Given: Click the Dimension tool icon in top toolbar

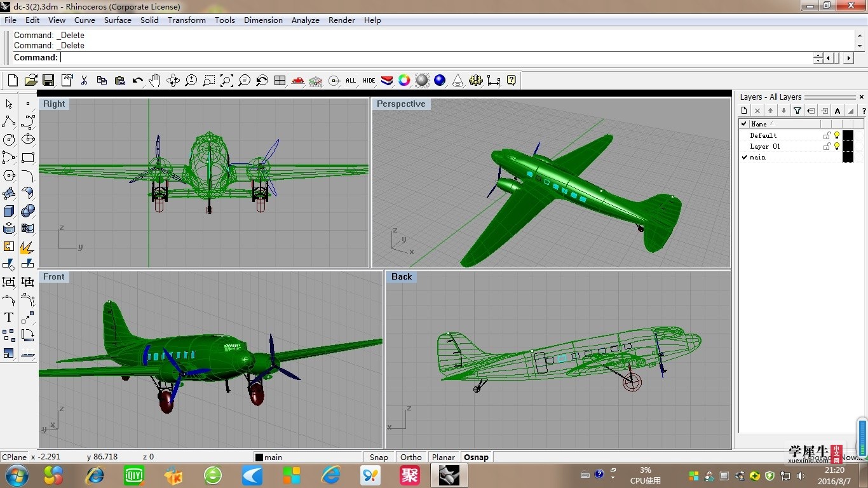Looking at the screenshot, I should click(493, 81).
